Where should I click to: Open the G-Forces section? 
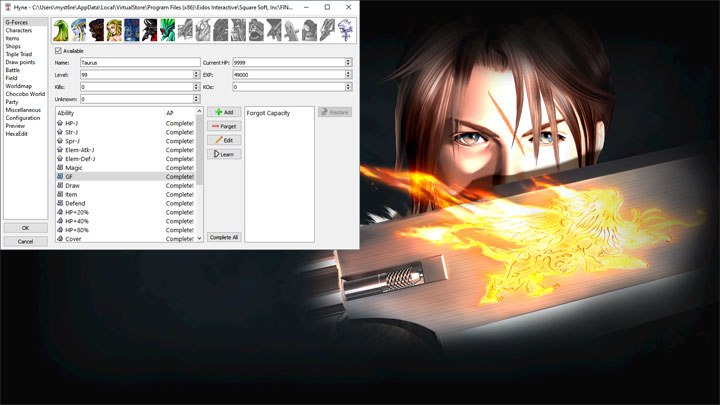25,22
